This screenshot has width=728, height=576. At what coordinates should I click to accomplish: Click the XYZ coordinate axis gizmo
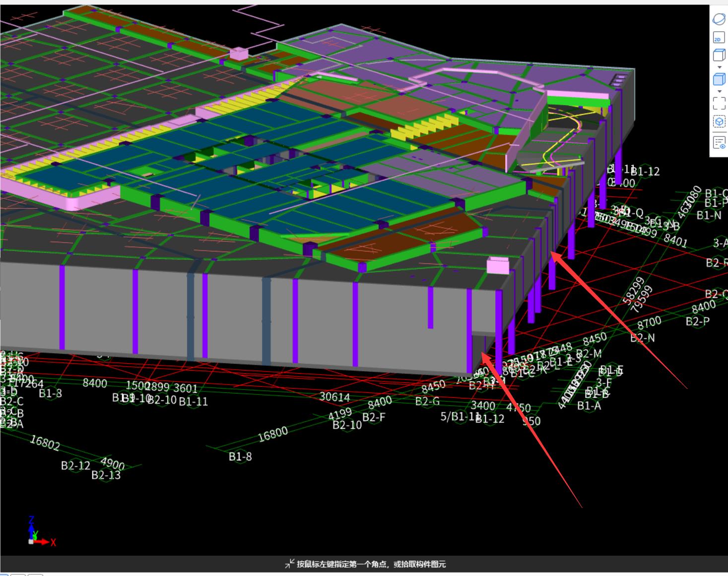point(41,532)
